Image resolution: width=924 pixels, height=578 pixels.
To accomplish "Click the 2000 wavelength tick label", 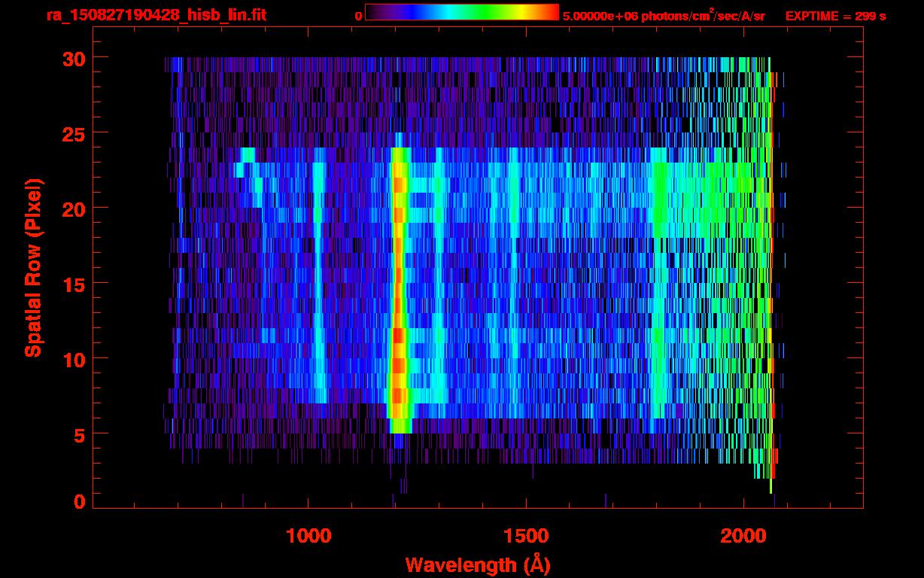I will [744, 536].
